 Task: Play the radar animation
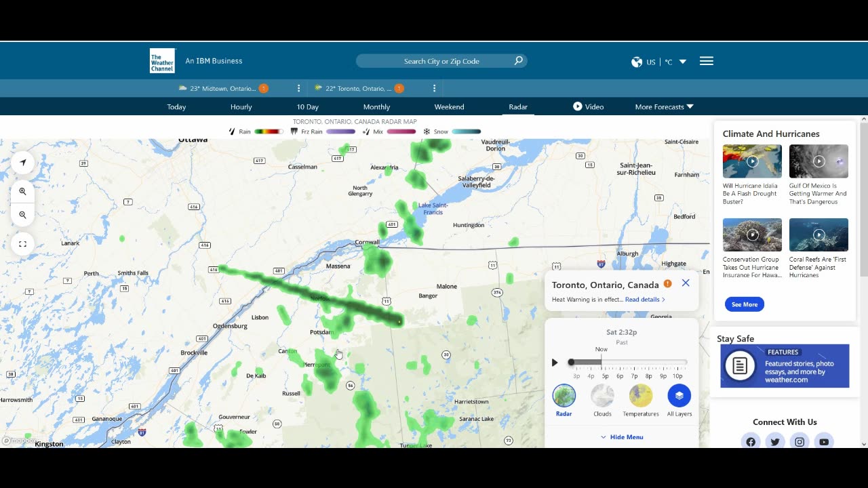(x=555, y=363)
